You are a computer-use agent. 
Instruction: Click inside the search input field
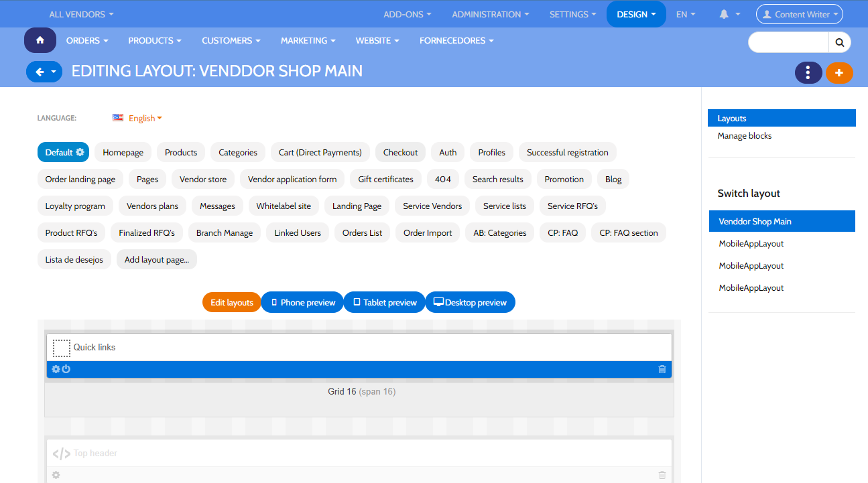(x=788, y=42)
